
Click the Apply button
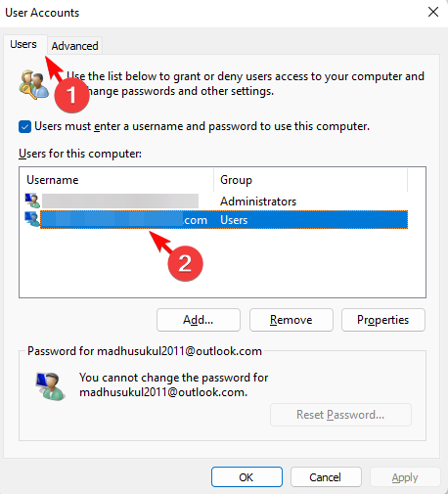pyautogui.click(x=405, y=477)
